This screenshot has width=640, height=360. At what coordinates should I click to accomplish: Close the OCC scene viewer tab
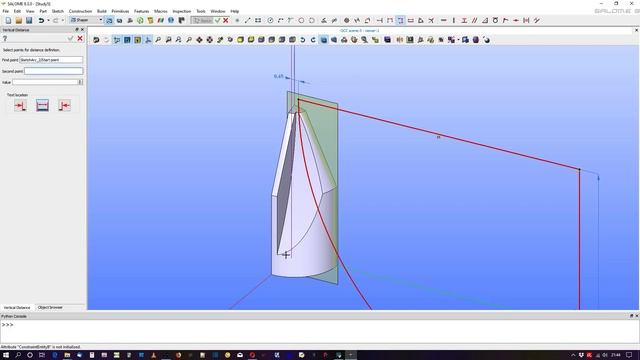tap(636, 30)
